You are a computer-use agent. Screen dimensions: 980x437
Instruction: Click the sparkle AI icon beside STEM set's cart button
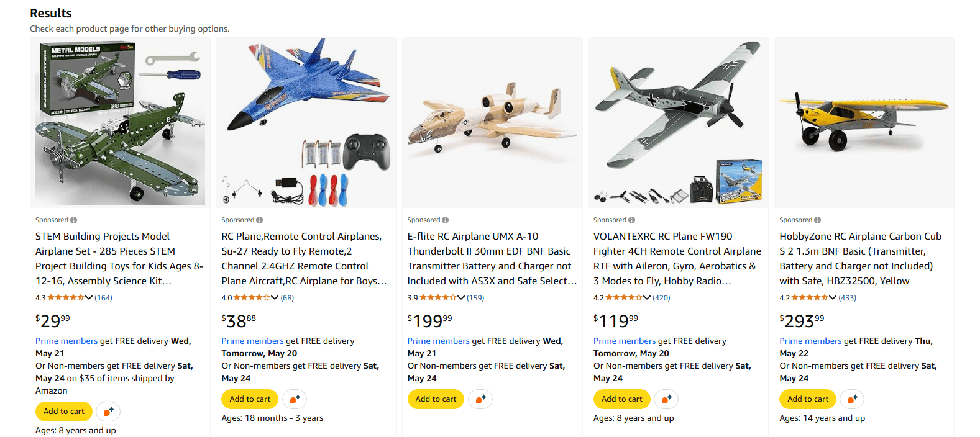[108, 412]
